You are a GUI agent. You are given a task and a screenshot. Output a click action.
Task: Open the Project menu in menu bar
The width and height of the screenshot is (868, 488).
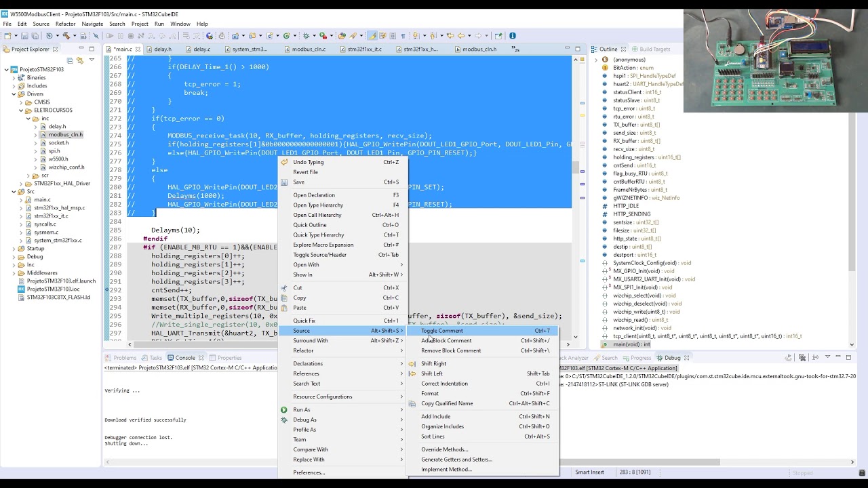pos(140,24)
